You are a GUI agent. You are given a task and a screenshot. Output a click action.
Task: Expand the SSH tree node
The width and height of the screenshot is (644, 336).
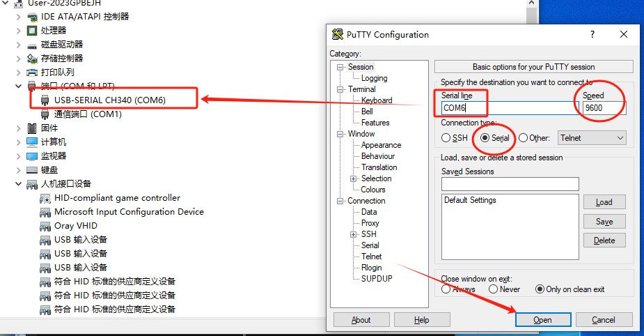[353, 234]
